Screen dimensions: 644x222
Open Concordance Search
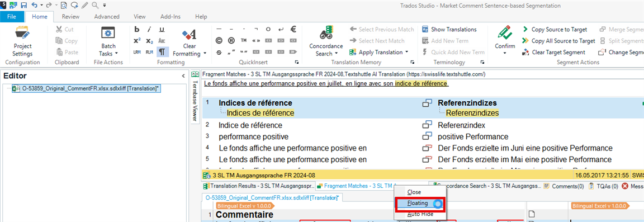[x=326, y=41]
